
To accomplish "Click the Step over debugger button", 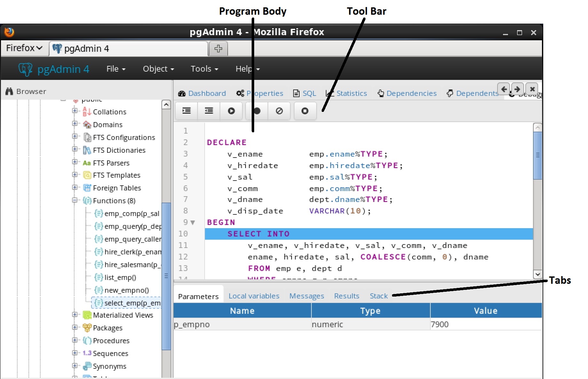I will (x=209, y=111).
